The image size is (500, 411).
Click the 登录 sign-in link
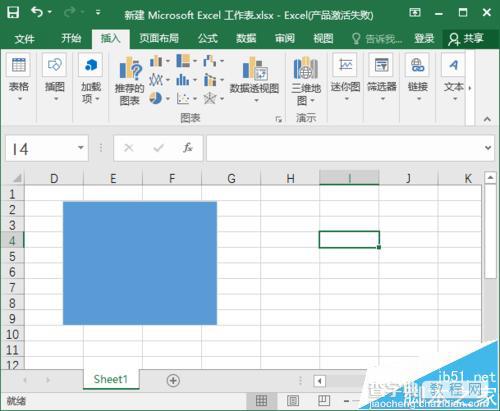tap(424, 38)
